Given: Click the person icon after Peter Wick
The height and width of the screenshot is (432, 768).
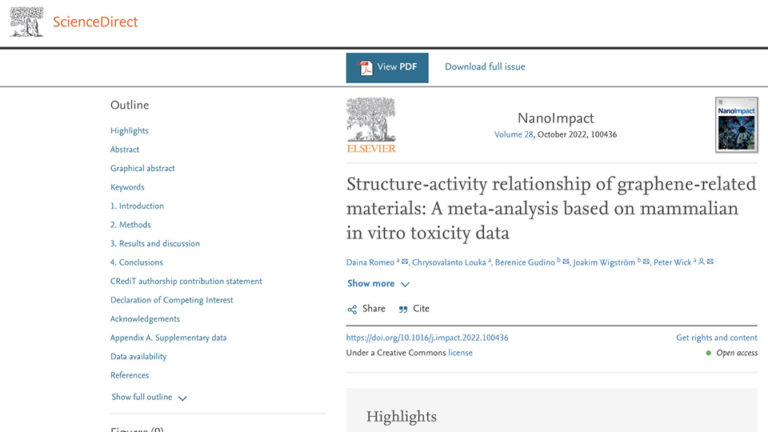Looking at the screenshot, I should (x=700, y=262).
